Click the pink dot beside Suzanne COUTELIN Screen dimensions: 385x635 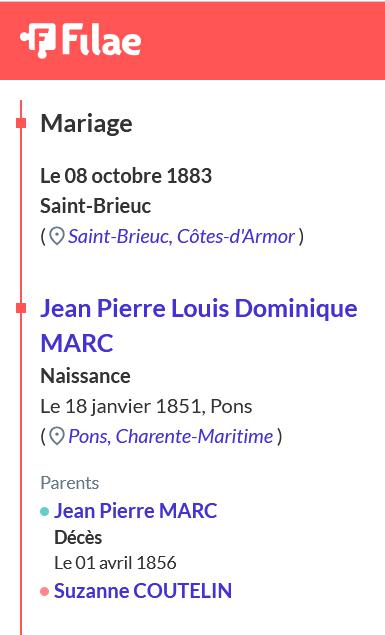(x=45, y=592)
